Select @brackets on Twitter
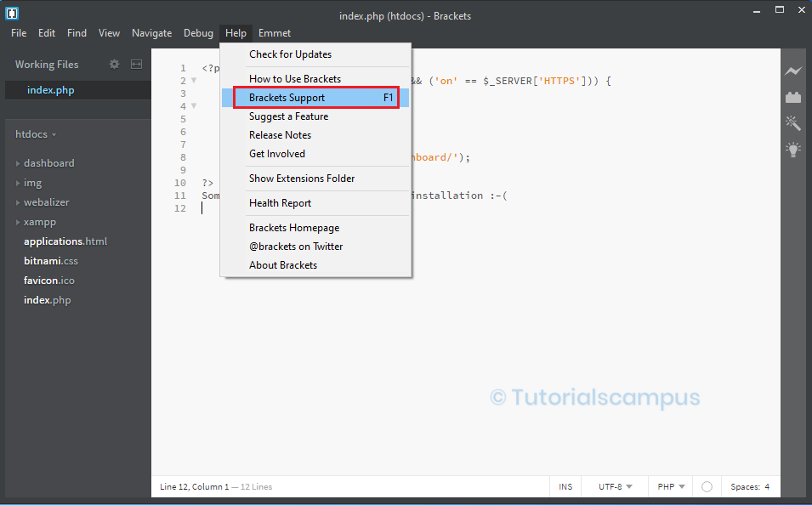This screenshot has width=812, height=505. pyautogui.click(x=315, y=247)
